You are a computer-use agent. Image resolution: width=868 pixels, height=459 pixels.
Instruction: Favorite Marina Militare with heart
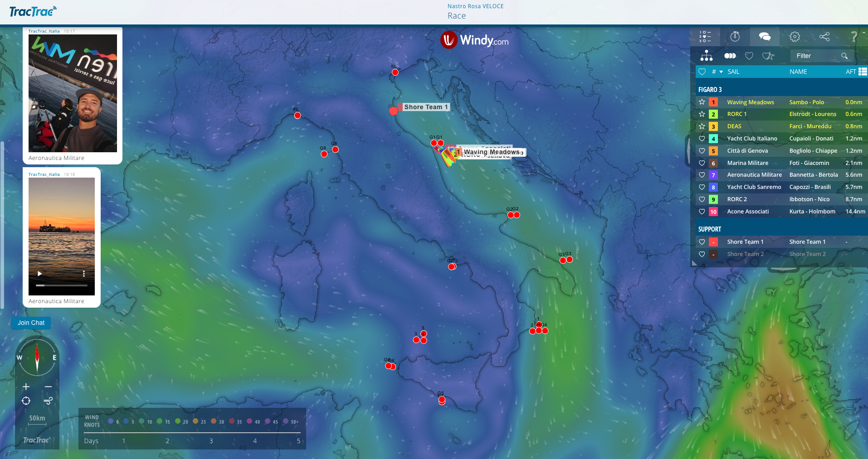[702, 163]
